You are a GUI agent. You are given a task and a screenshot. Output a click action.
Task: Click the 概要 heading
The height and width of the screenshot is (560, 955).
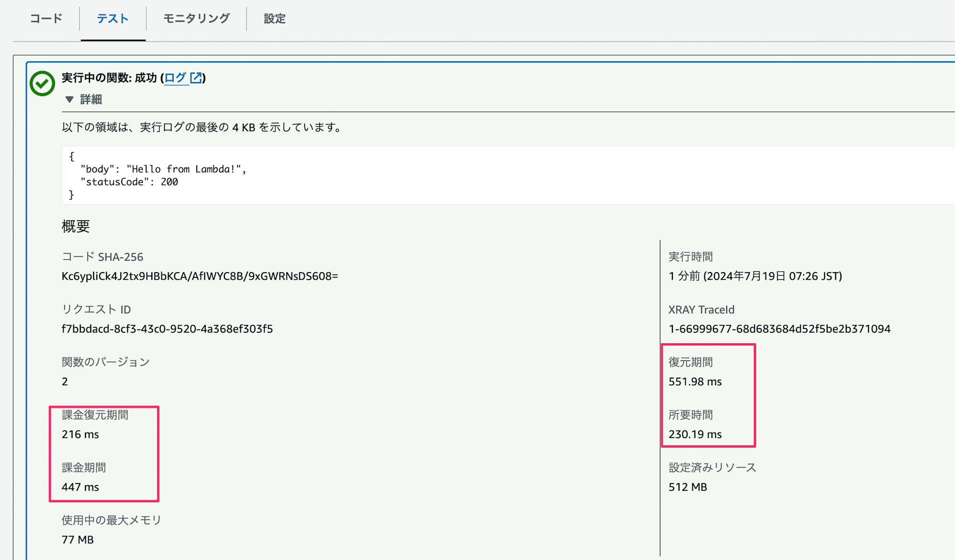(76, 226)
